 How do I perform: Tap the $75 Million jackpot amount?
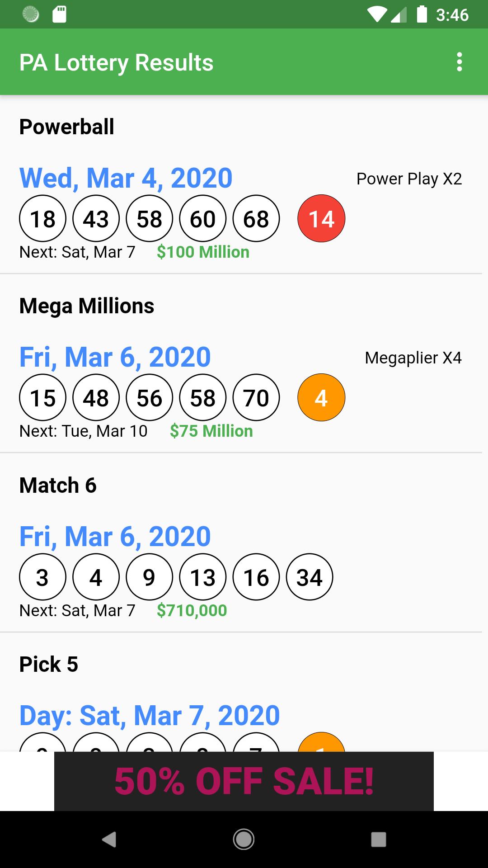pyautogui.click(x=211, y=431)
